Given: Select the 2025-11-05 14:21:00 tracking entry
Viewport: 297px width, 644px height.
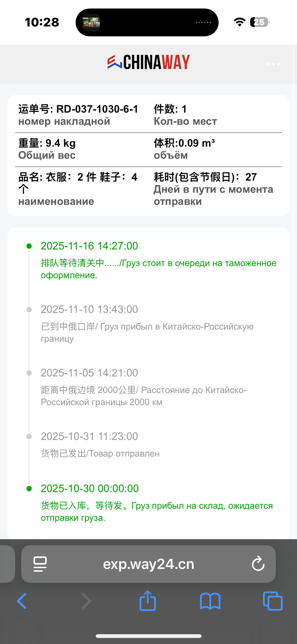Looking at the screenshot, I should pos(89,373).
